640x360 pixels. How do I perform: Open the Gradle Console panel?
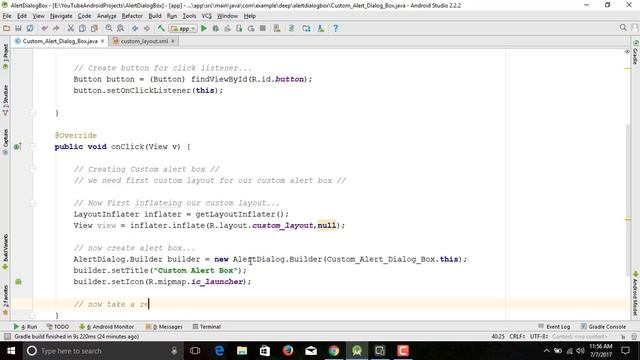(603, 327)
